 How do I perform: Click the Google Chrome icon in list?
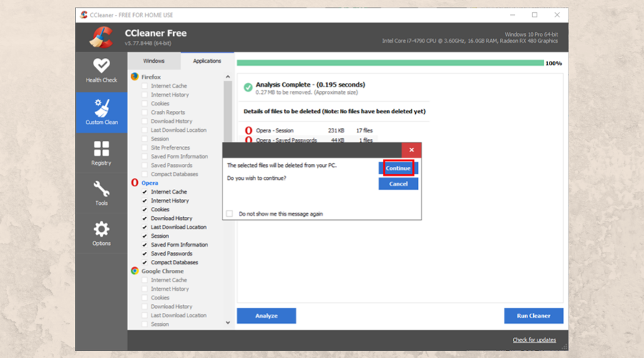click(135, 271)
